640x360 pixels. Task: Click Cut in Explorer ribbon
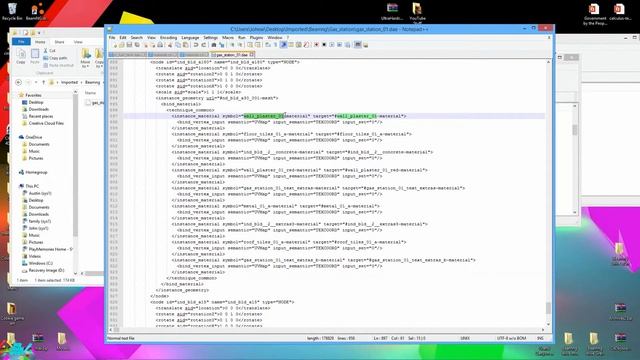49,51
